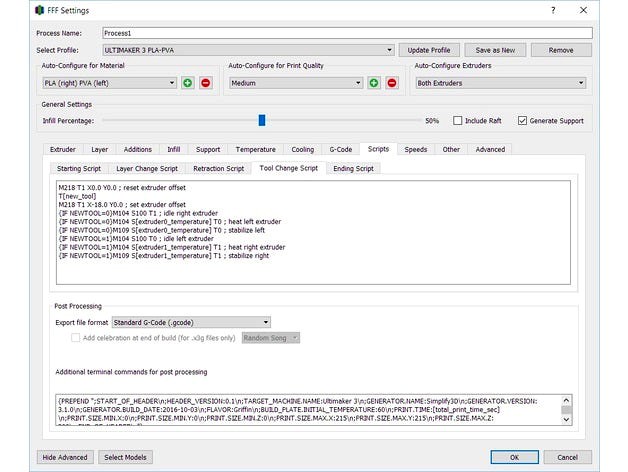Switch to the G-Code tab
This screenshot has width=628, height=472.
point(340,149)
